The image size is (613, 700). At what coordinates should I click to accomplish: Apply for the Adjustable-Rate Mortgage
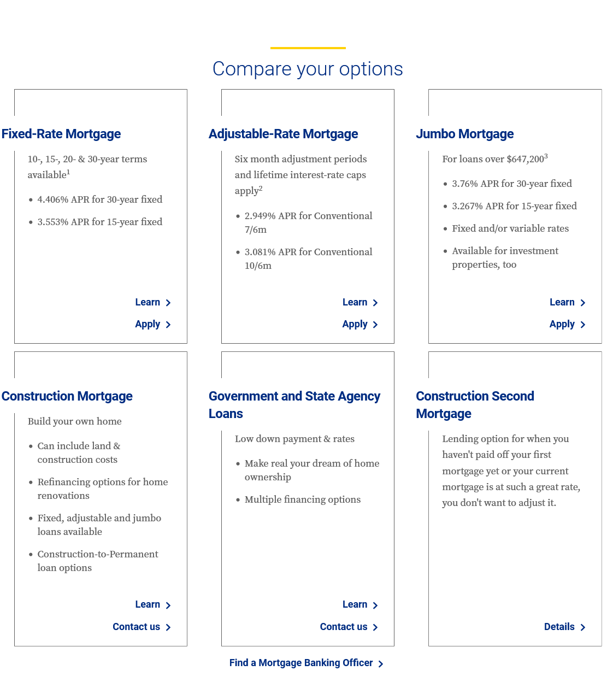pyautogui.click(x=355, y=324)
